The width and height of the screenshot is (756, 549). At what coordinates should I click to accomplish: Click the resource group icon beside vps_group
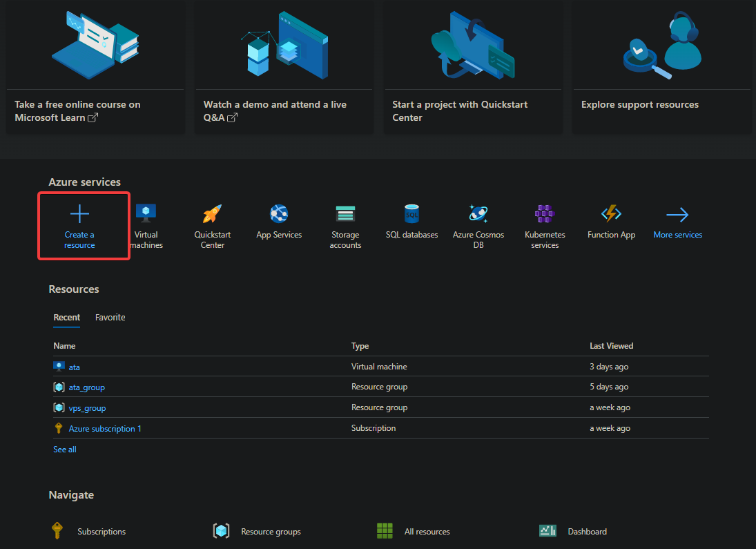(x=59, y=407)
